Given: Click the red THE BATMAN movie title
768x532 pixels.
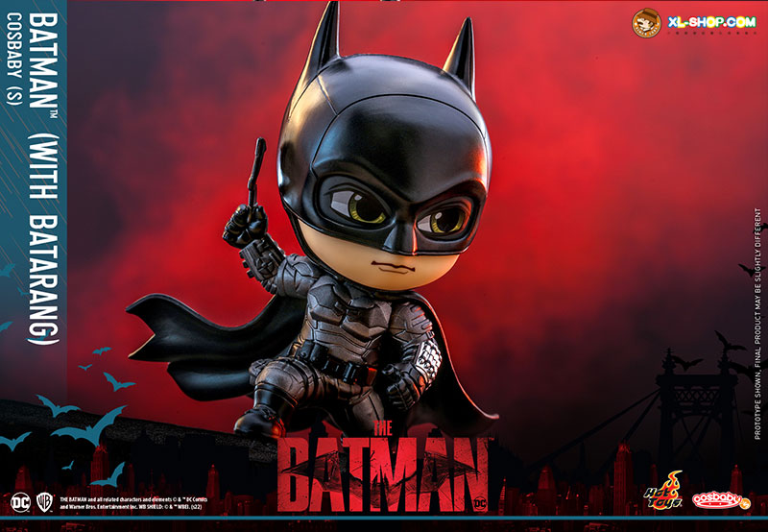Looking at the screenshot, I should click(383, 467).
